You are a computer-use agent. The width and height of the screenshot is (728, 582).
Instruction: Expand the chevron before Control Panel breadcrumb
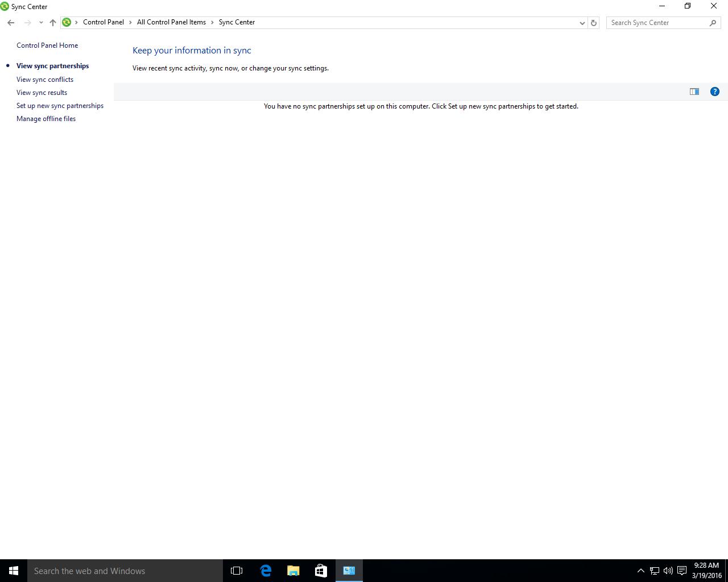pos(76,22)
